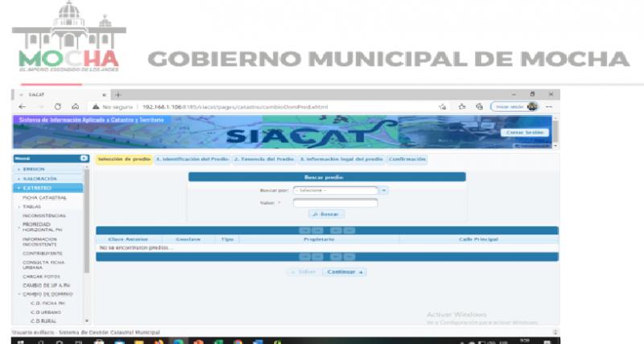Expand the TABLAS submenu

[31, 207]
